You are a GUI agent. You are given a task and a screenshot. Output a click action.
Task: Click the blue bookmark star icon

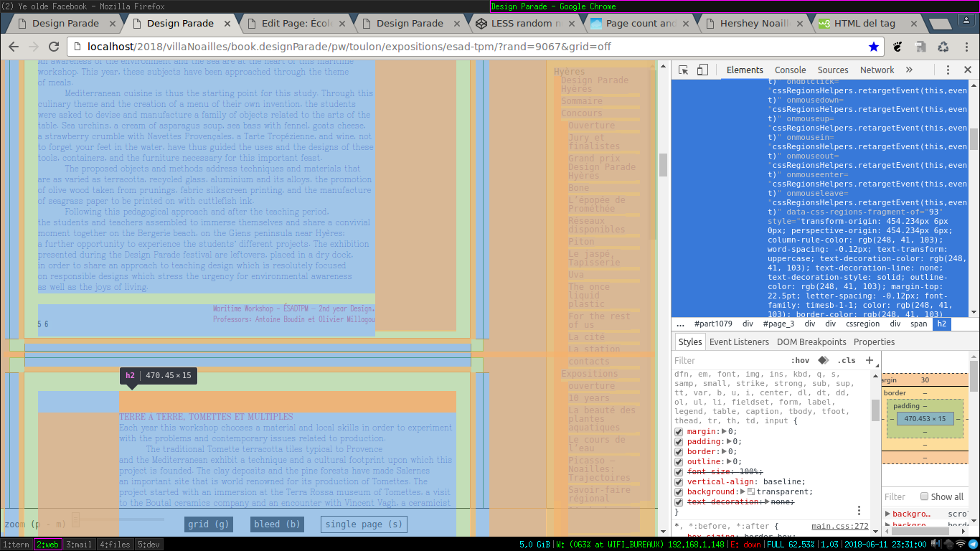pyautogui.click(x=873, y=47)
